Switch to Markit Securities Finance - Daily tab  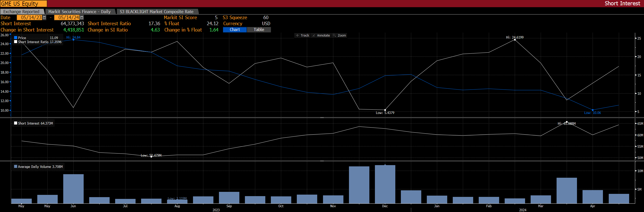click(79, 12)
